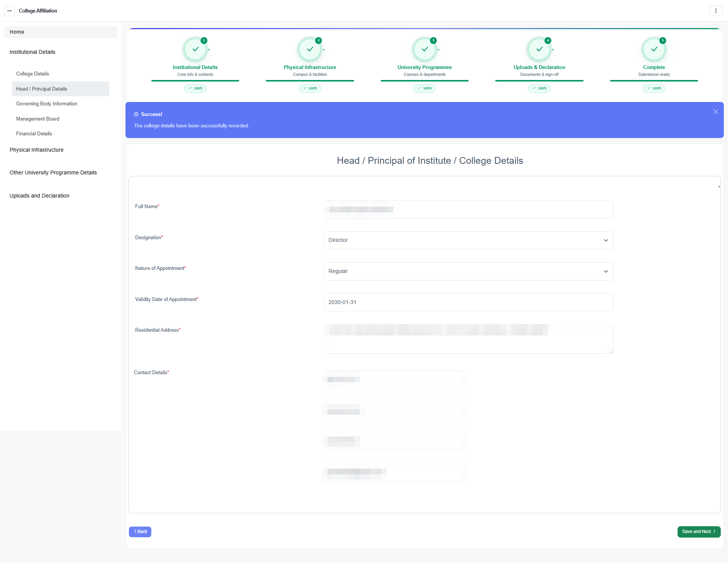The width and height of the screenshot is (728, 563).
Task: Expand Institutional Details sidebar section
Action: (32, 52)
